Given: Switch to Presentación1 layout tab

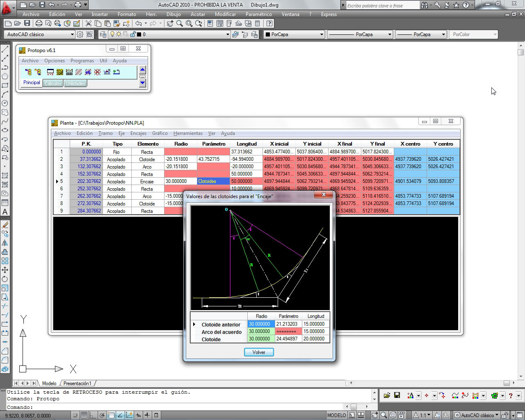Looking at the screenshot, I should [77, 383].
